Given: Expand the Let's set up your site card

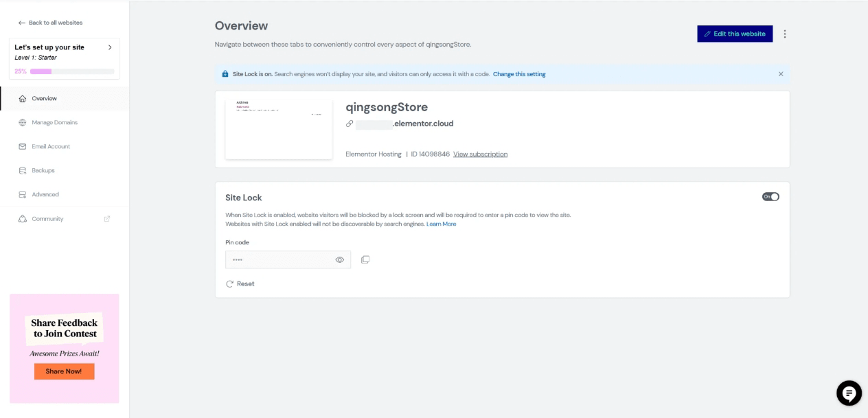Looking at the screenshot, I should 110,47.
